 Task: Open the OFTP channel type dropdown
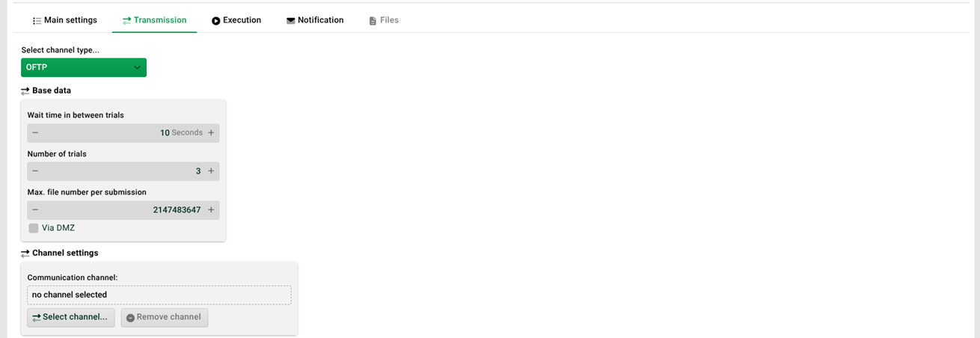coord(84,67)
